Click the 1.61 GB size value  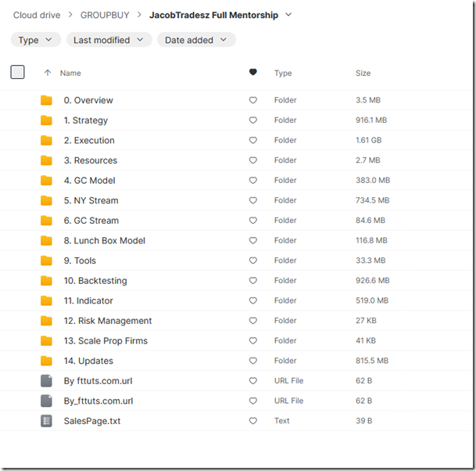click(369, 140)
